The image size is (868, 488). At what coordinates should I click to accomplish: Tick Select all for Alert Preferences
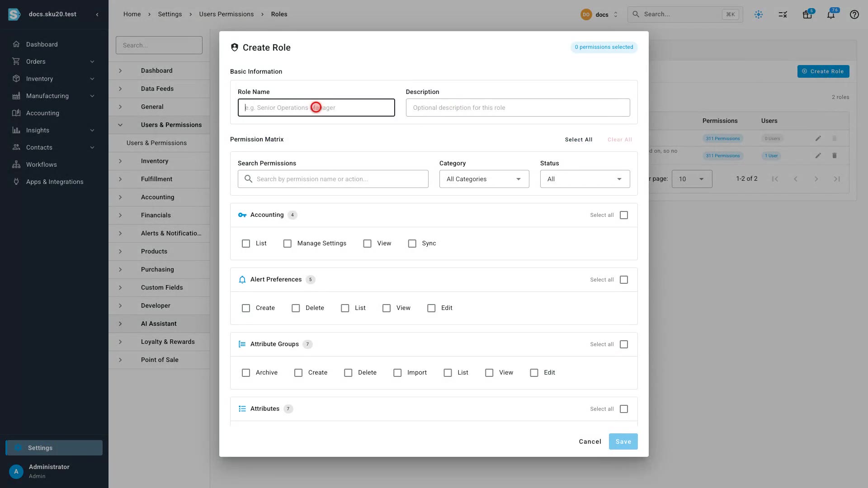coord(624,280)
